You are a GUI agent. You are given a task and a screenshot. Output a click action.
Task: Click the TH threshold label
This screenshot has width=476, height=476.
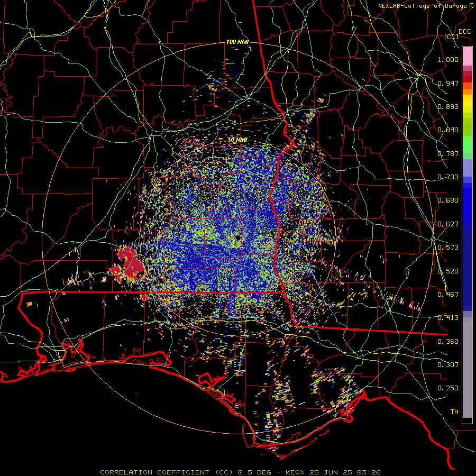tap(454, 412)
